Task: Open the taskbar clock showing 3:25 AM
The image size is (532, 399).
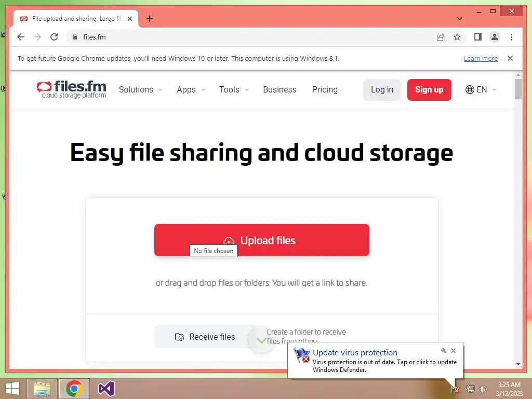Action: point(509,389)
